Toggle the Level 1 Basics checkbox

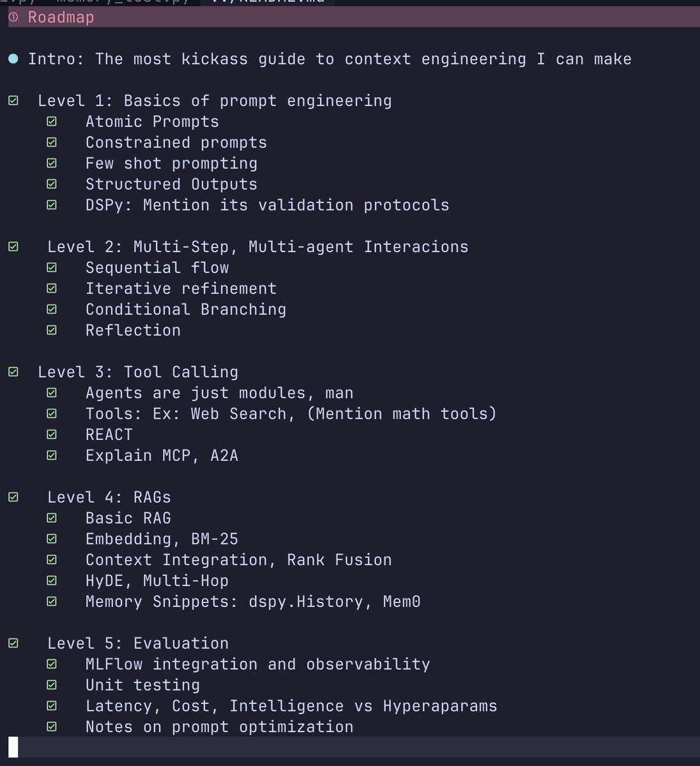point(13,101)
